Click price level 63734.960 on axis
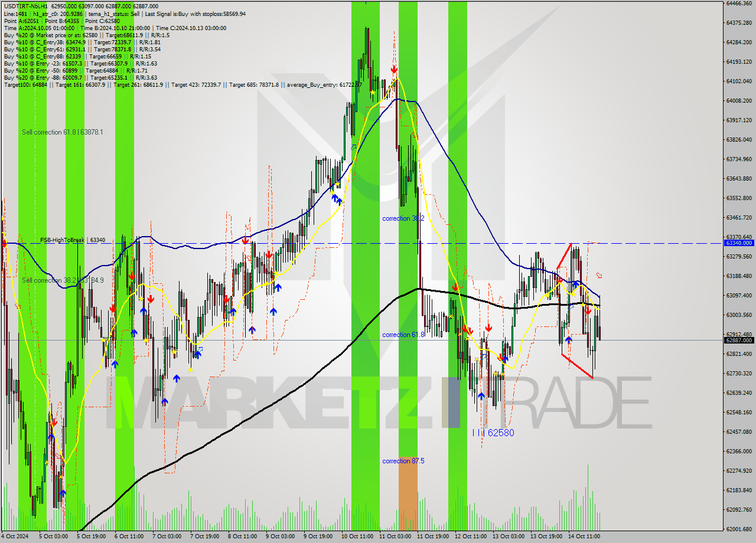The width and height of the screenshot is (756, 543). pos(738,159)
